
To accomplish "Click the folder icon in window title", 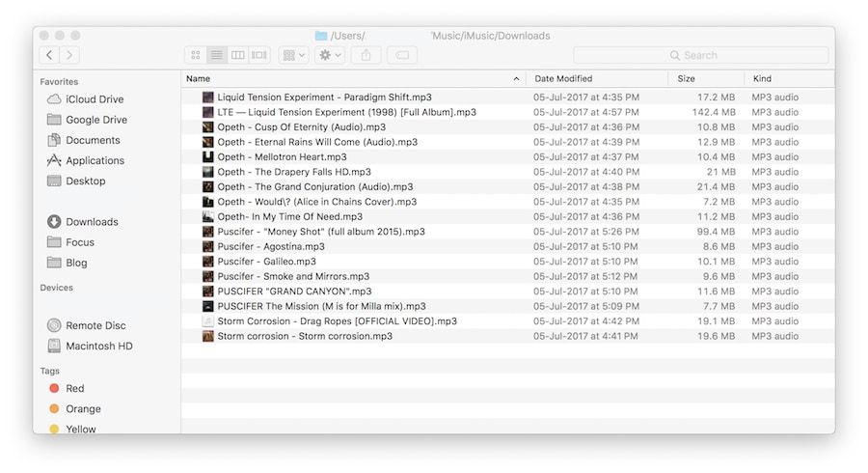I will 321,36.
